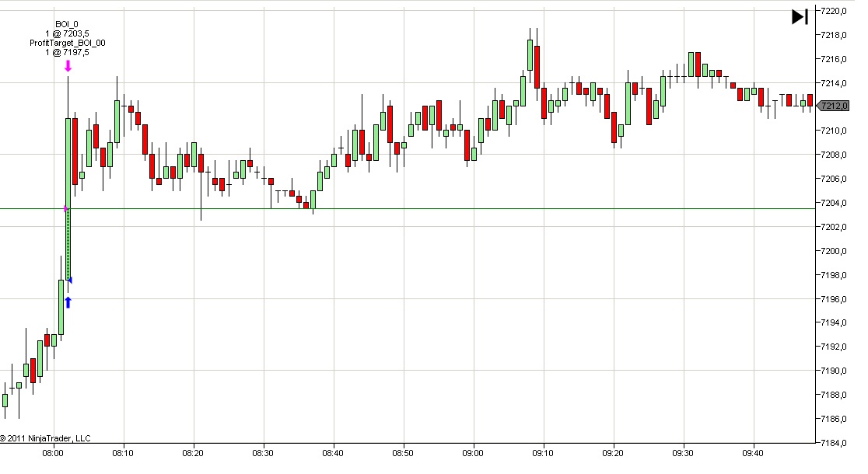
Task: Click the 7216,0 price axis label
Action: click(x=834, y=59)
